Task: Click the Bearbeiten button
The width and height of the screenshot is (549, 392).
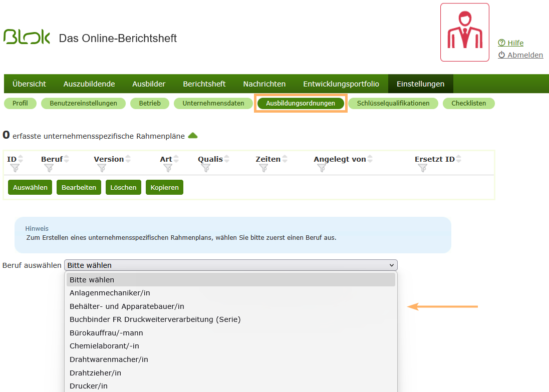Action: [79, 187]
